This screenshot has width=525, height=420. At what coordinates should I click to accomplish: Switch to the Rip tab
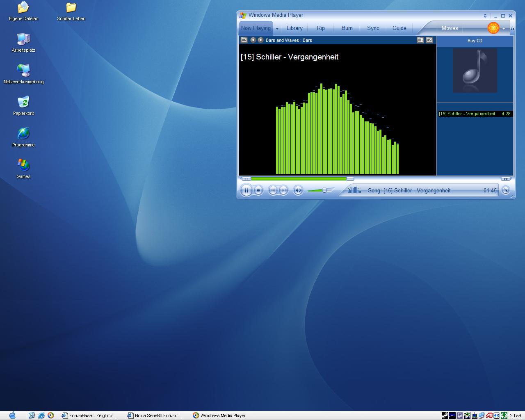tap(321, 28)
